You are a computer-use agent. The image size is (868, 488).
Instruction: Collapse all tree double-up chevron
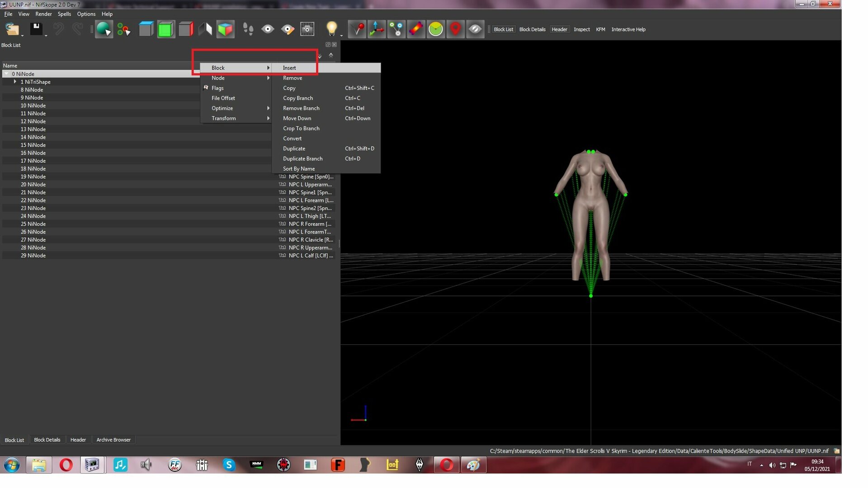point(331,55)
